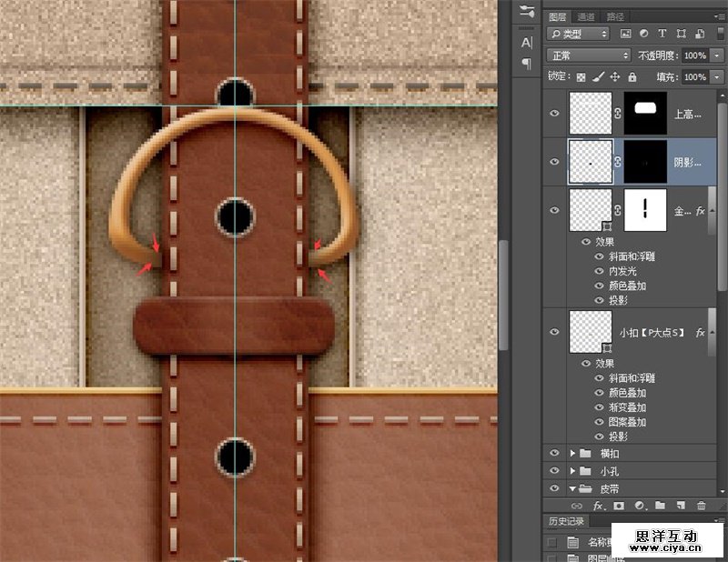Open the 正常 blend mode dropdown

(x=588, y=56)
